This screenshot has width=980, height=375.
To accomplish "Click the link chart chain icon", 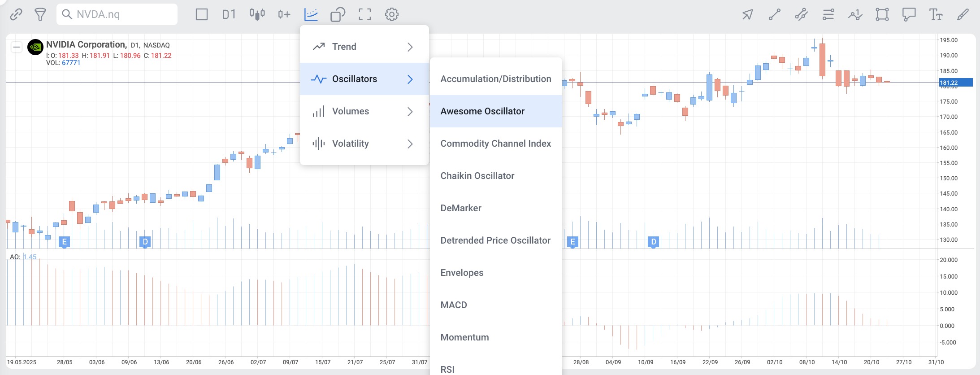I will click(x=16, y=15).
